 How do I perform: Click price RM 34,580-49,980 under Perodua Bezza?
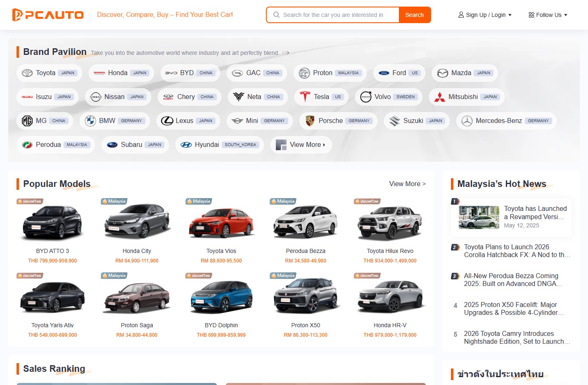click(x=306, y=261)
